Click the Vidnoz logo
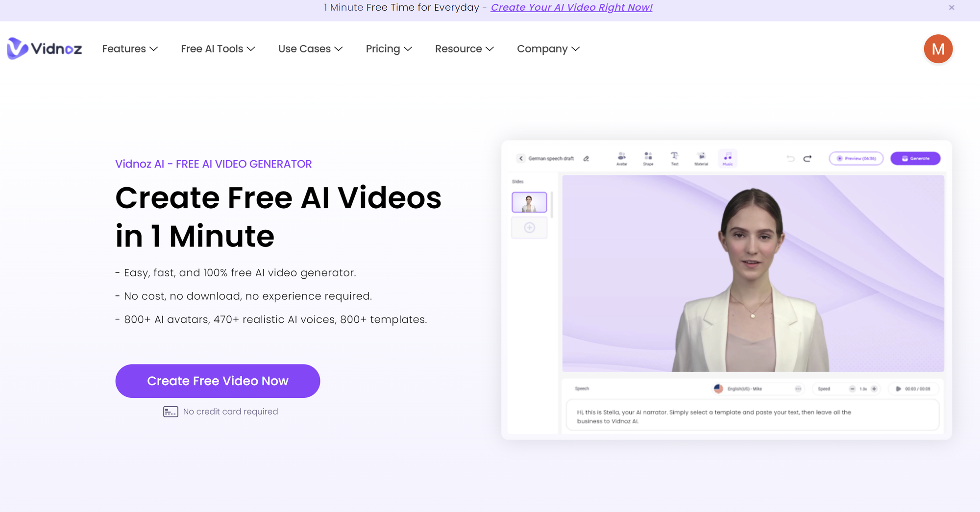980x512 pixels. click(45, 49)
